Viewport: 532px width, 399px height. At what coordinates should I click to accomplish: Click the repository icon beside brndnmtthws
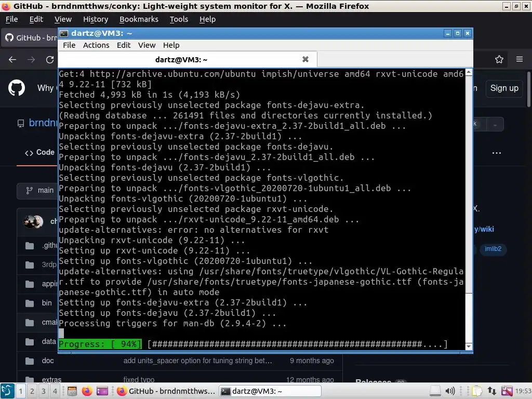(21, 124)
